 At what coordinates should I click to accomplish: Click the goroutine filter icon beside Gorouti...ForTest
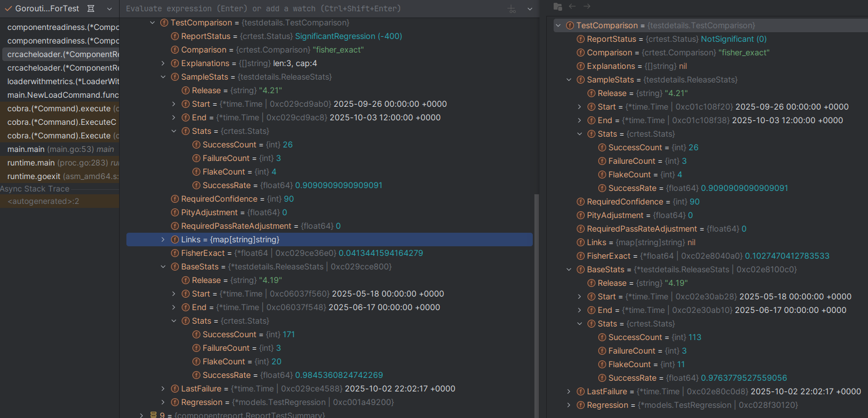pos(91,9)
